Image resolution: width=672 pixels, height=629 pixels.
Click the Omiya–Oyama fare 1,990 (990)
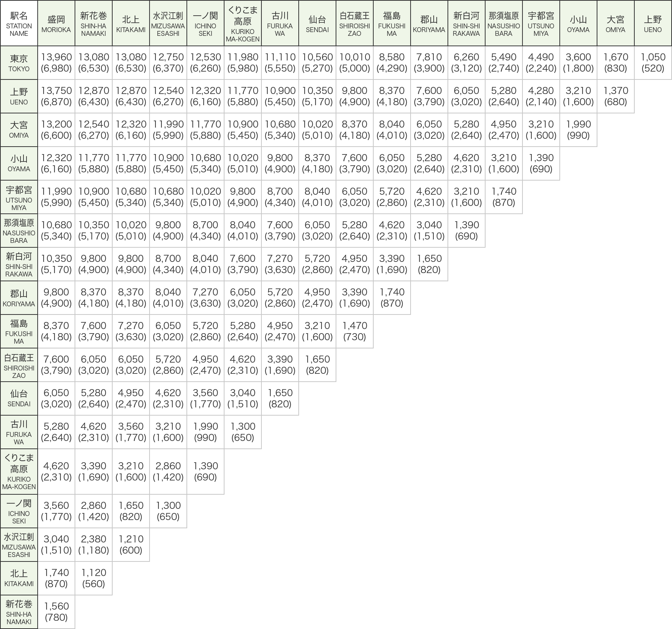tap(578, 130)
